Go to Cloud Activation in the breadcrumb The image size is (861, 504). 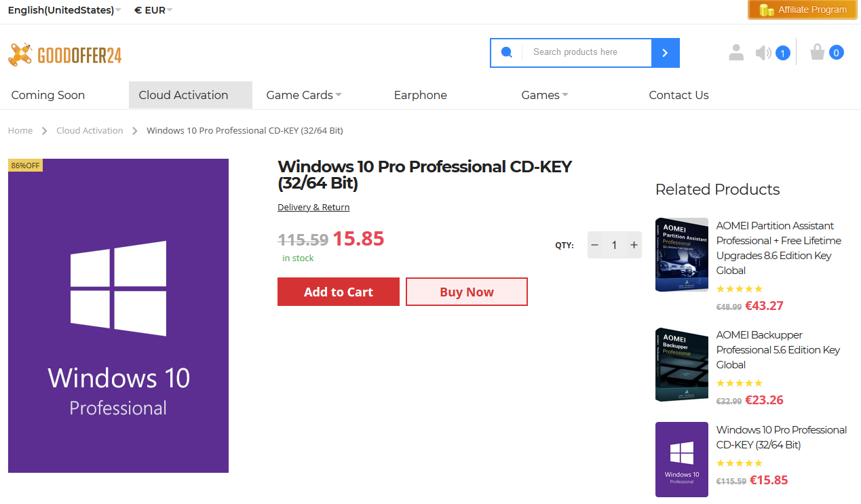pyautogui.click(x=90, y=130)
